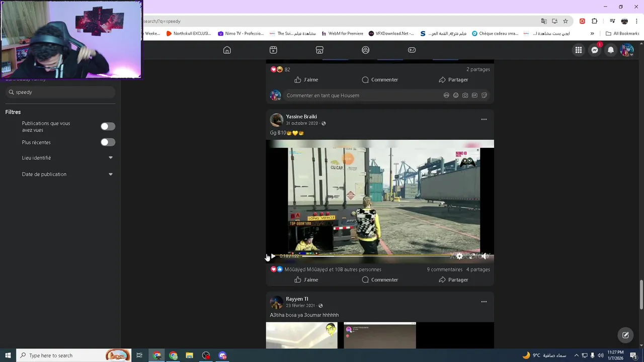Open the red recorder extension icon

coord(582,21)
